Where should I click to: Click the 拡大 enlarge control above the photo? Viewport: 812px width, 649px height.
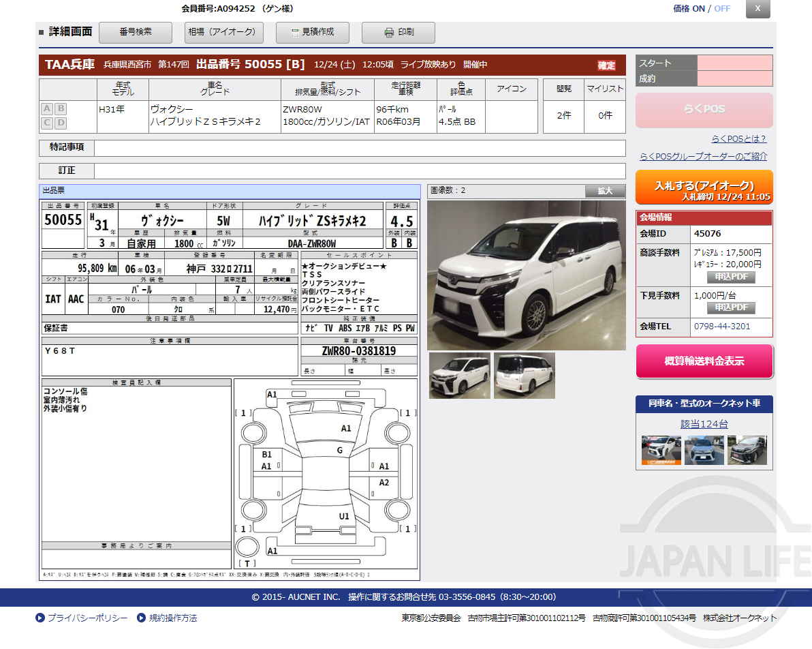[605, 191]
